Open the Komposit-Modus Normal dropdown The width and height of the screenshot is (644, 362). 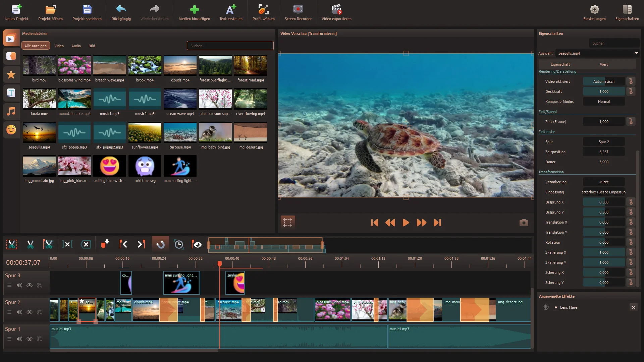point(604,102)
